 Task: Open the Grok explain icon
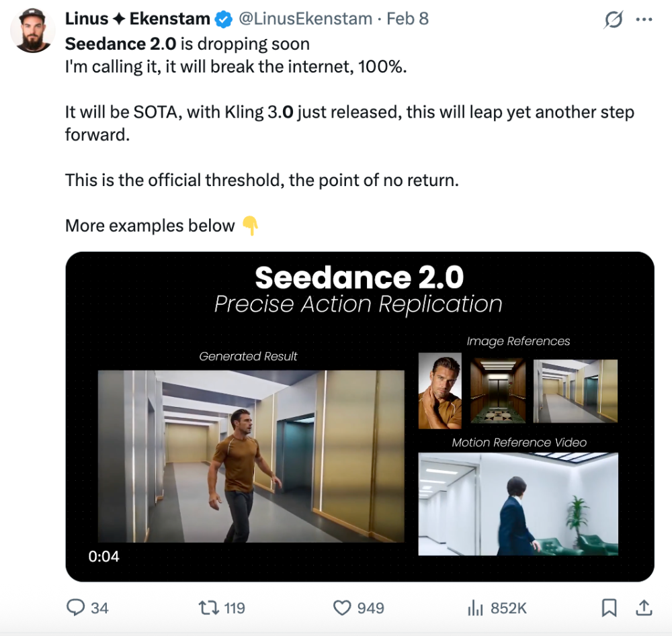click(x=613, y=20)
